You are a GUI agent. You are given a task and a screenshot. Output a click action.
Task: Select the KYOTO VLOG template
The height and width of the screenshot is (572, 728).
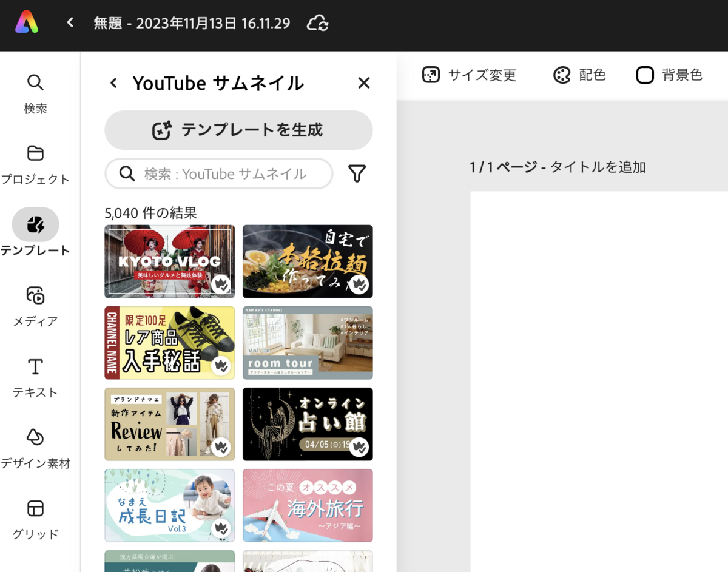point(169,261)
